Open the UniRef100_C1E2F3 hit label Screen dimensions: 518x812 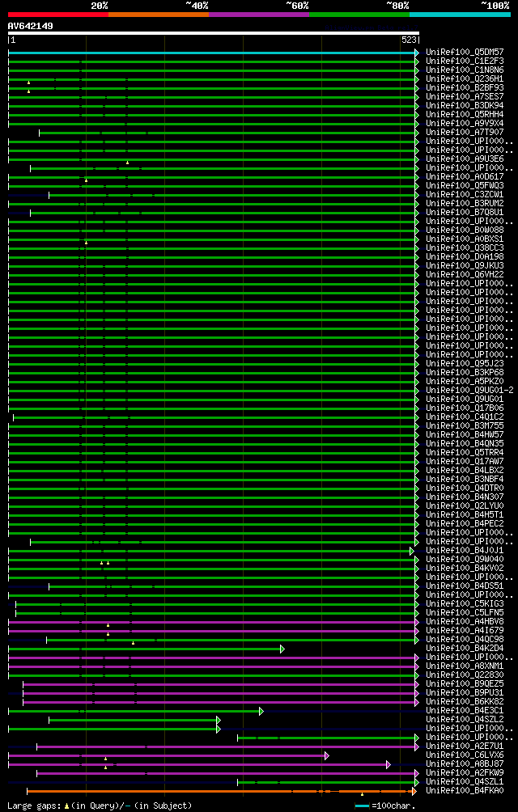(x=465, y=61)
